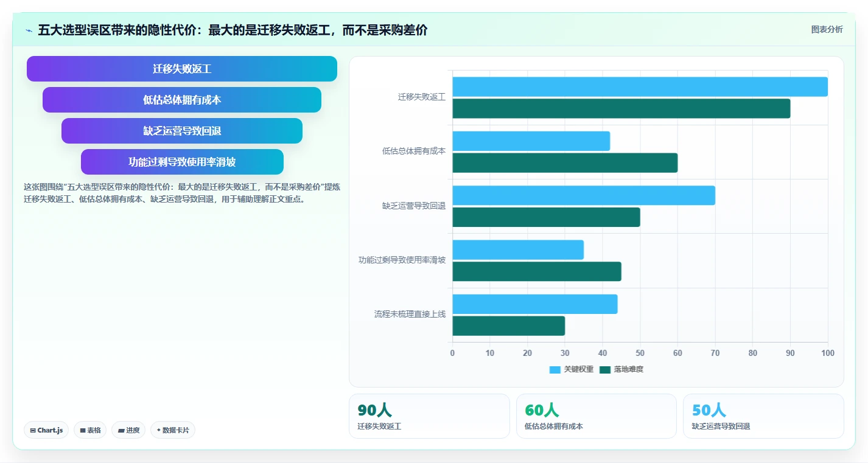
Task: Click the x-axis tick label 30
Action: point(565,353)
